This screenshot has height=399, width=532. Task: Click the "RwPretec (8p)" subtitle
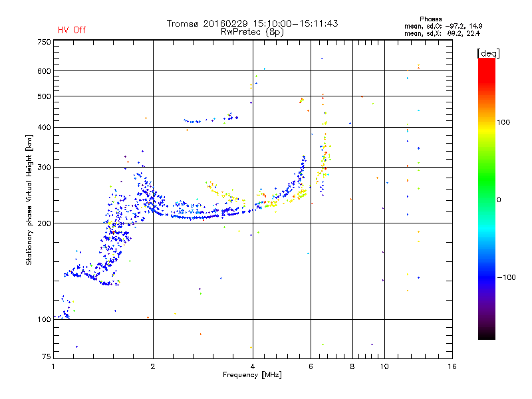pos(252,32)
